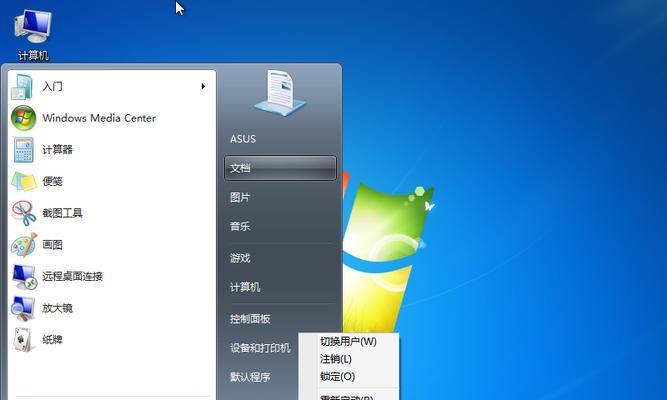This screenshot has height=400, width=667.
Task: Open the 音乐 music link
Action: pyautogui.click(x=240, y=226)
